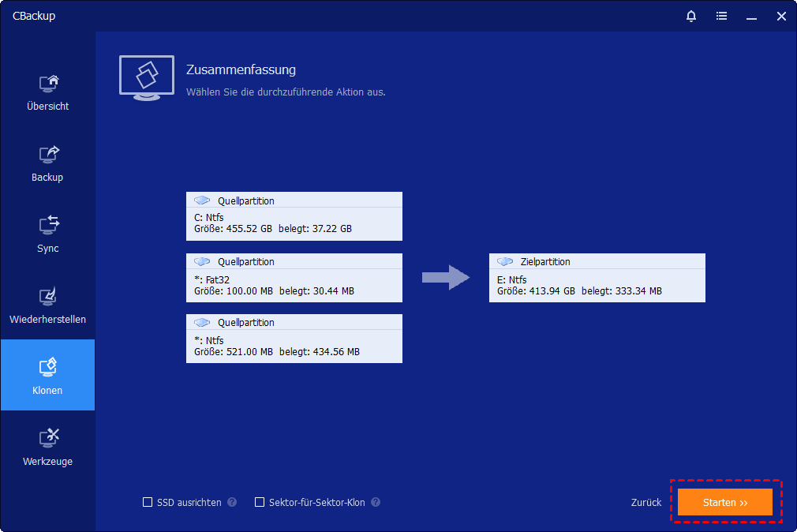Minimize the CBackup window
The height and width of the screenshot is (532, 797).
[x=751, y=16]
